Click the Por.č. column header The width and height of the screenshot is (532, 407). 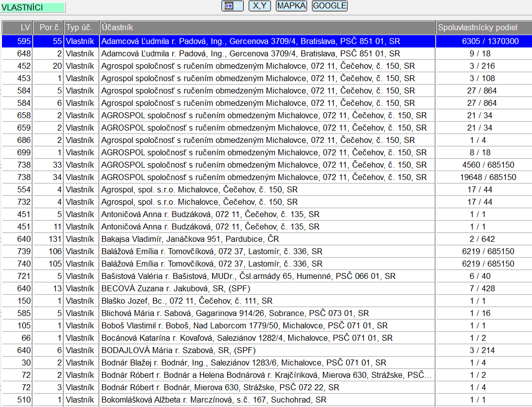49,28
